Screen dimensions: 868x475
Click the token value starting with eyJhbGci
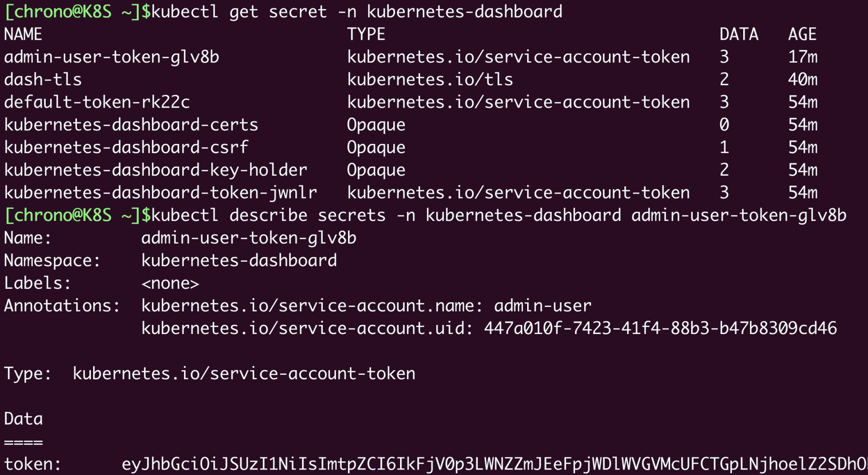493,464
